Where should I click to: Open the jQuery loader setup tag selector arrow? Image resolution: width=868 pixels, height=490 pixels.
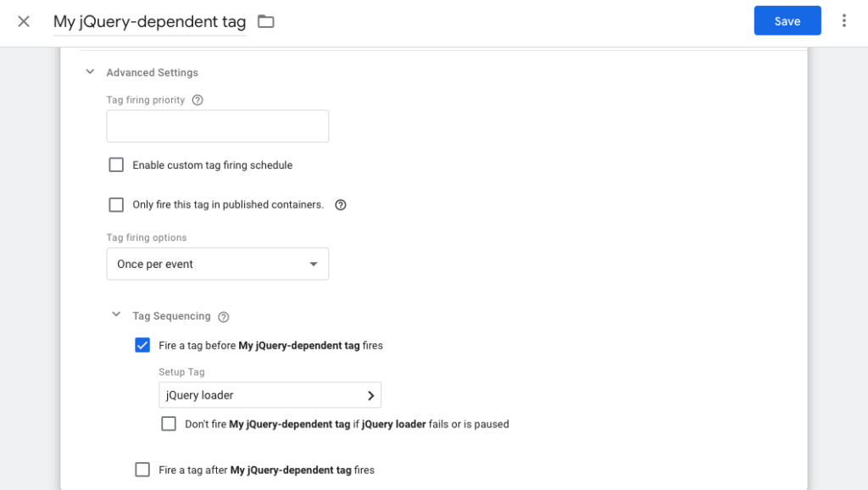[370, 395]
